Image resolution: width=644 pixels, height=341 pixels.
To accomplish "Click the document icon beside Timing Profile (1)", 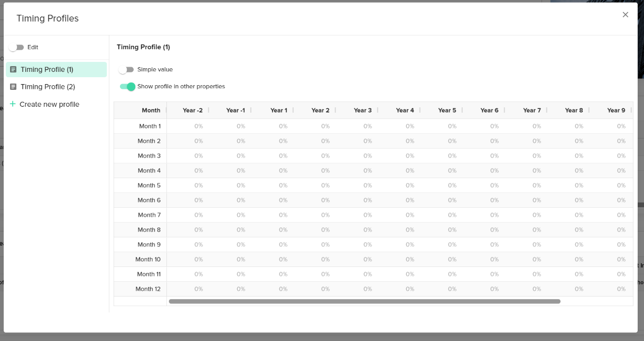I will tap(13, 69).
